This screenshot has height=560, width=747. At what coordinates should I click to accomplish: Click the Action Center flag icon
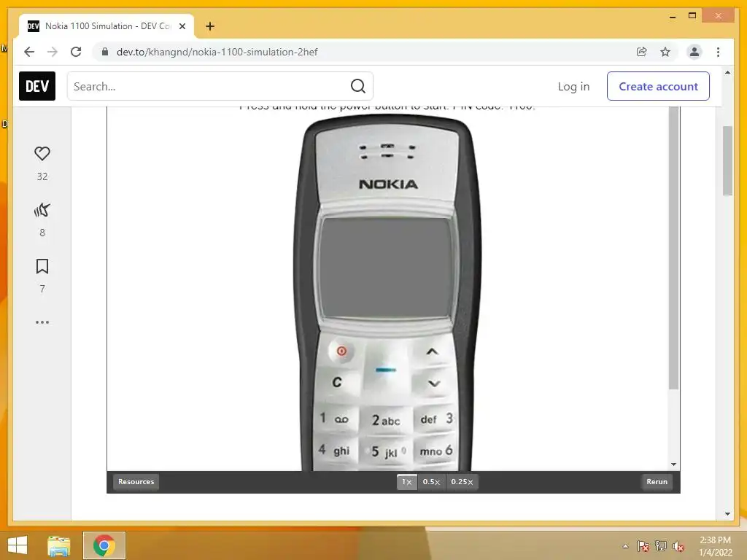643,546
